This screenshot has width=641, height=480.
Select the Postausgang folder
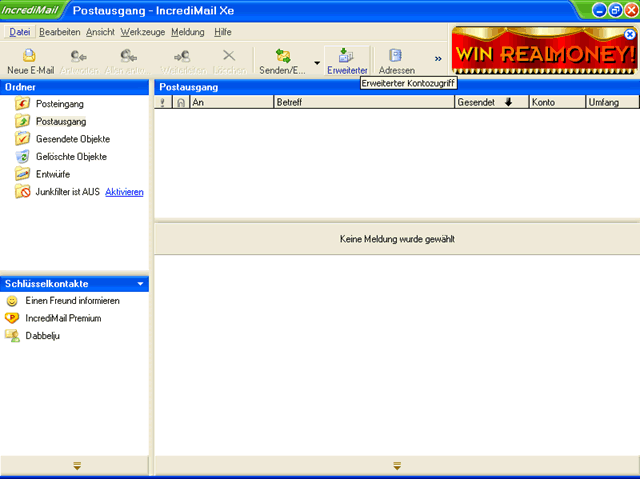pyautogui.click(x=61, y=121)
